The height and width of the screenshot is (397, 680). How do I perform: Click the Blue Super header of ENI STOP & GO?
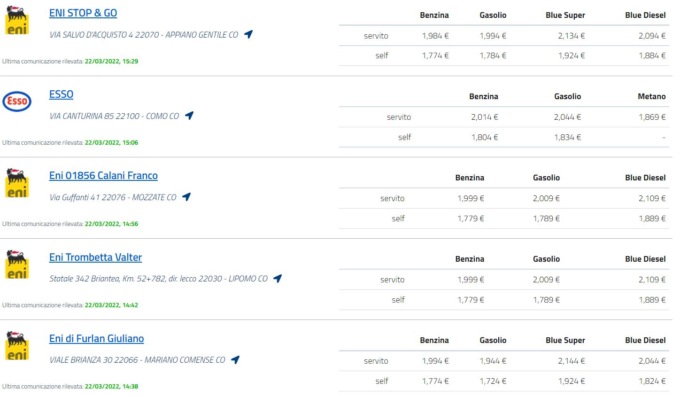click(565, 15)
